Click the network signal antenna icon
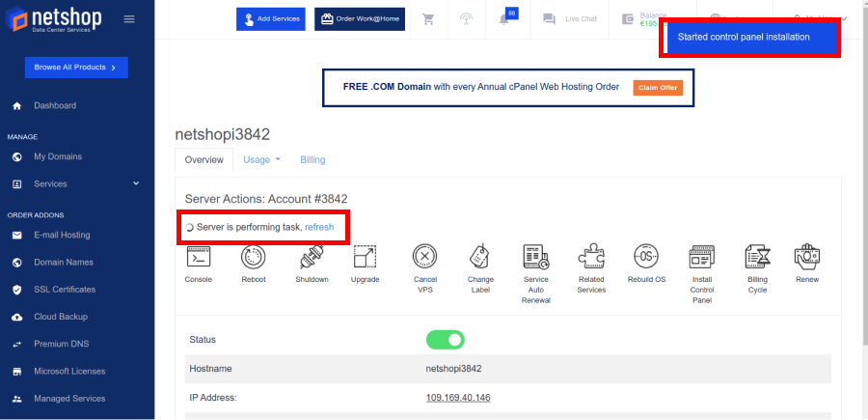The width and height of the screenshot is (868, 420). pos(466,19)
